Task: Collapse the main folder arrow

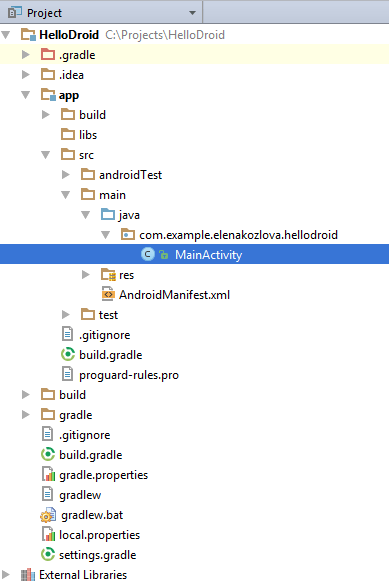Action: pyautogui.click(x=66, y=195)
